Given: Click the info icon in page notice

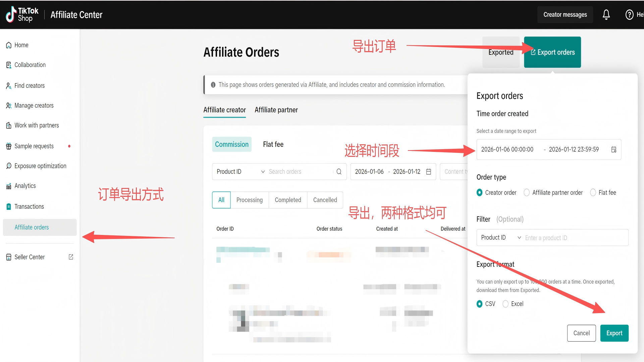Looking at the screenshot, I should pyautogui.click(x=213, y=85).
